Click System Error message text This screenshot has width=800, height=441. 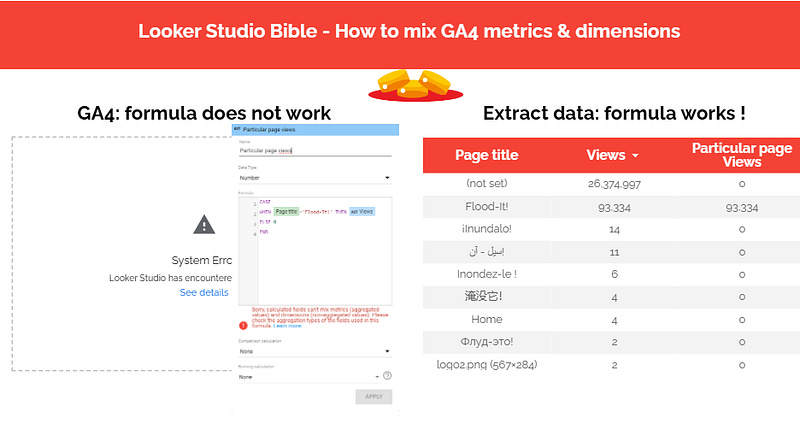[202, 260]
